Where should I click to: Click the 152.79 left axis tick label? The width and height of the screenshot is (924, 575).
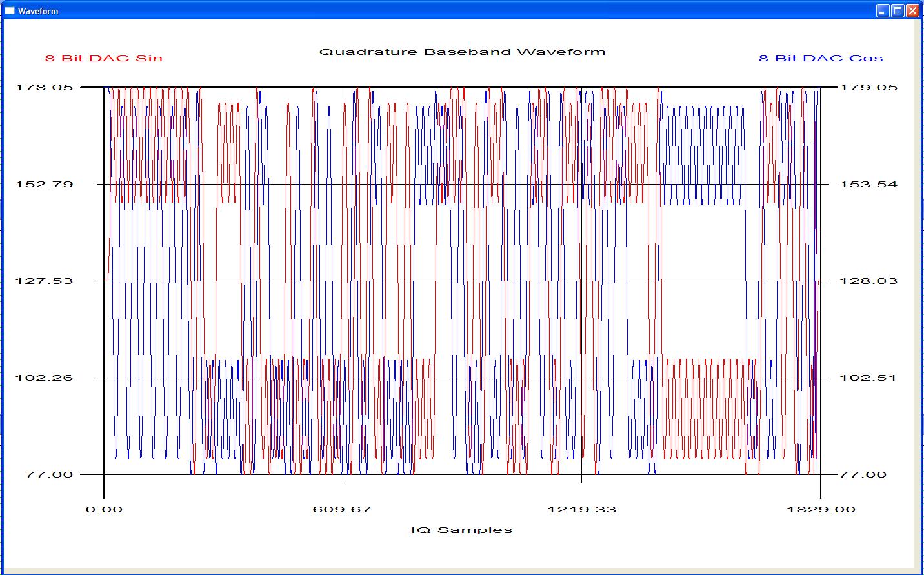click(44, 184)
